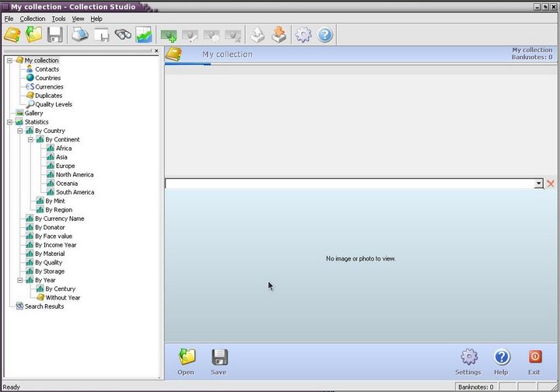Select By Century in the tree
The height and width of the screenshot is (392, 560).
[60, 289]
